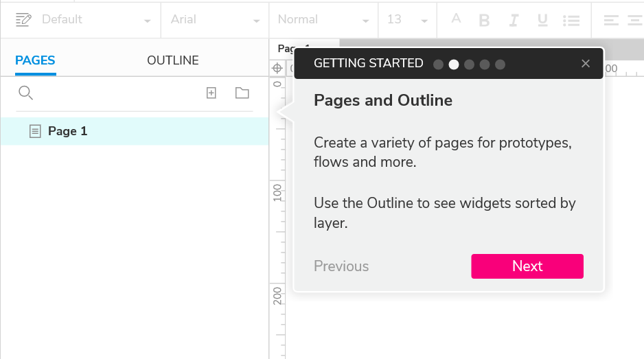Select Page 1 in the pages list

pos(67,131)
